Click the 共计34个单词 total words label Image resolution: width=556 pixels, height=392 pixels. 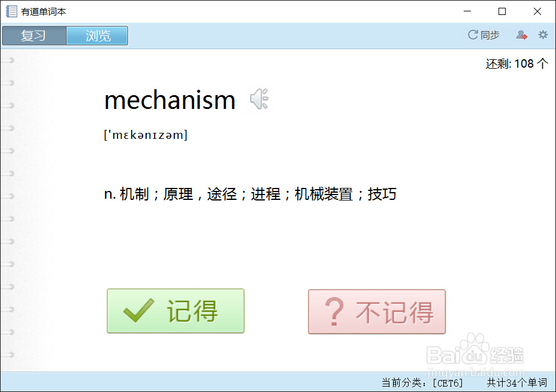516,383
